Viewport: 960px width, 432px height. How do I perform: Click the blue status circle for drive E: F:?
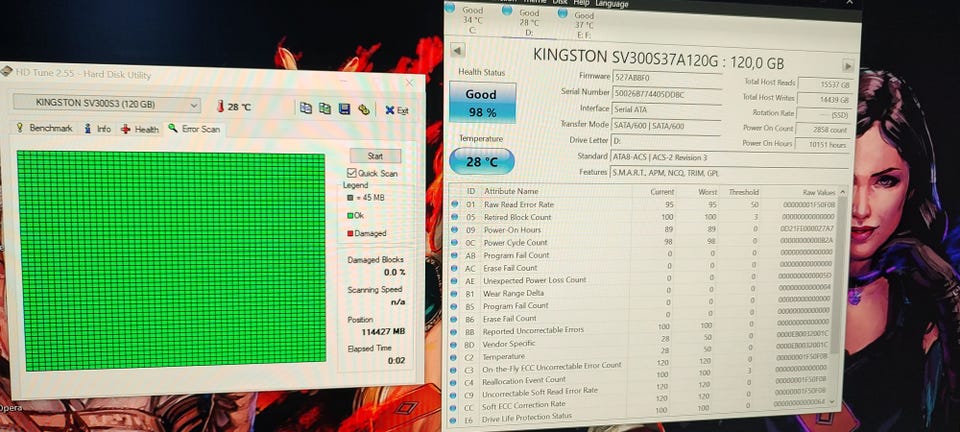(x=563, y=12)
